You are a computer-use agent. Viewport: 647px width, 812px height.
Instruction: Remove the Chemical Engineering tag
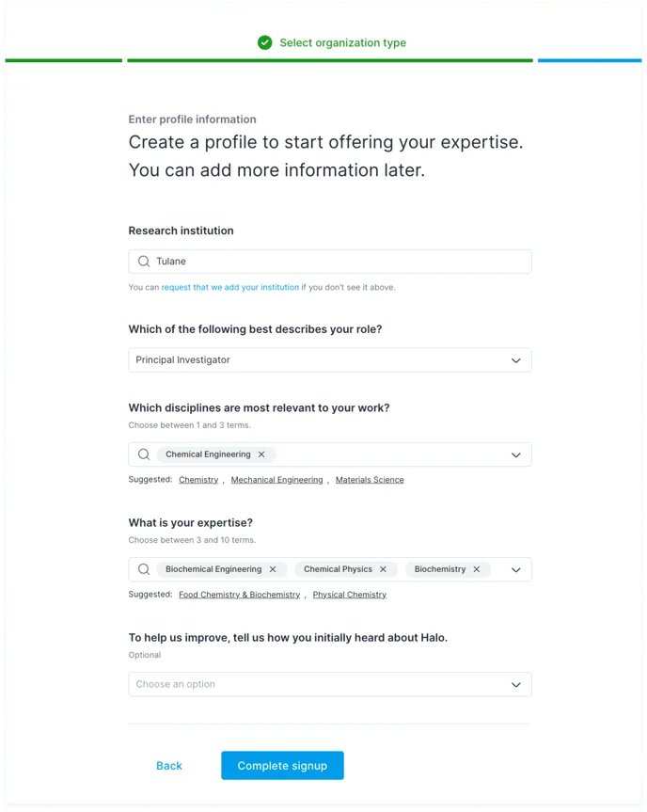click(261, 454)
